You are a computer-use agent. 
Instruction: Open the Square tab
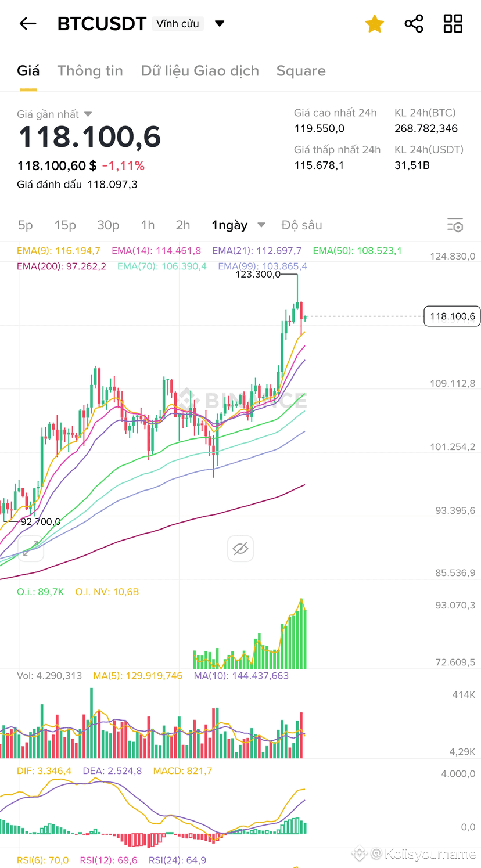(301, 70)
